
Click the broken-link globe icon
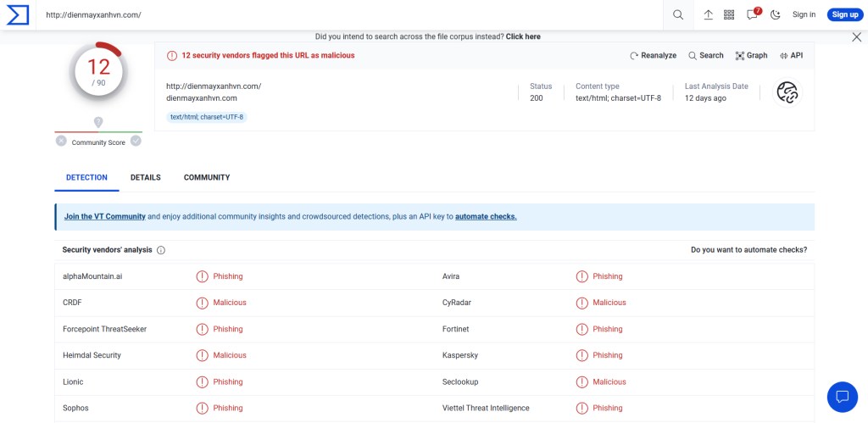point(787,92)
